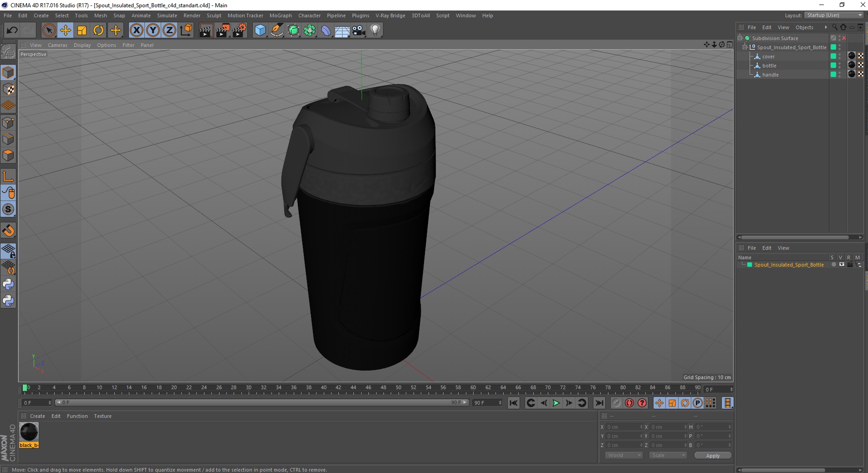This screenshot has height=473, width=868.
Task: Toggle layer color of cover object
Action: pyautogui.click(x=833, y=56)
